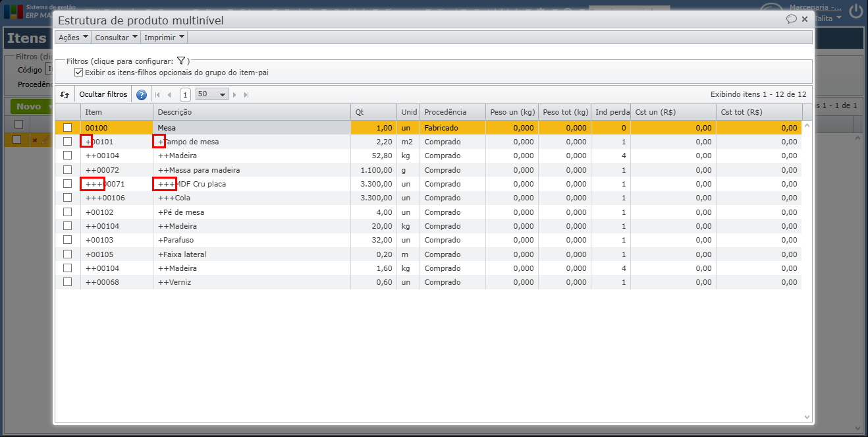Check the row for ++Verniz
This screenshot has height=437, width=868.
pyautogui.click(x=67, y=282)
